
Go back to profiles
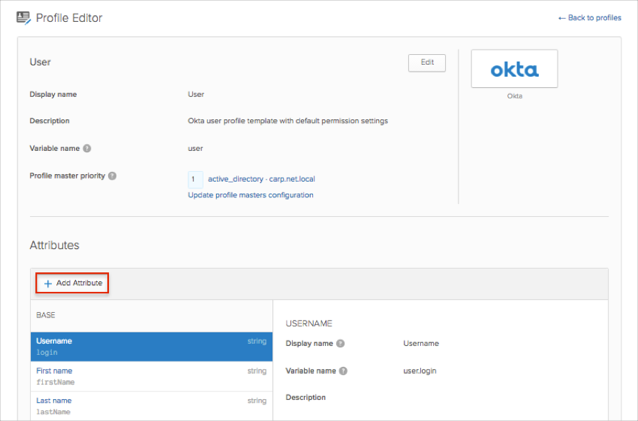click(x=589, y=18)
